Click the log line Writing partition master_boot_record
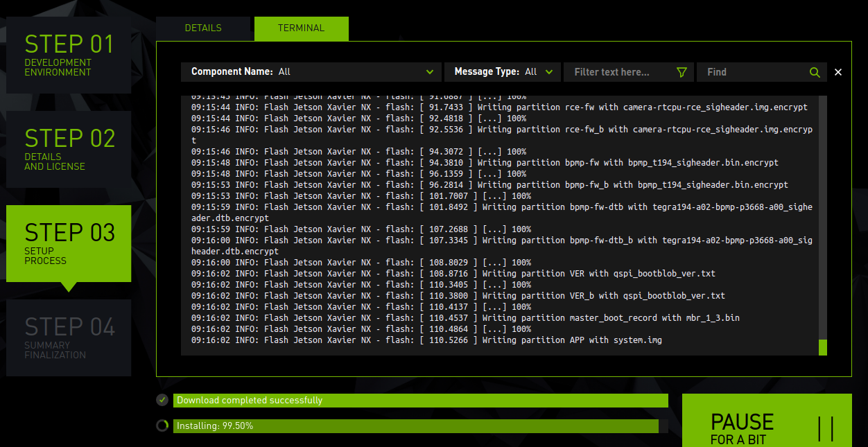 pyautogui.click(x=465, y=318)
